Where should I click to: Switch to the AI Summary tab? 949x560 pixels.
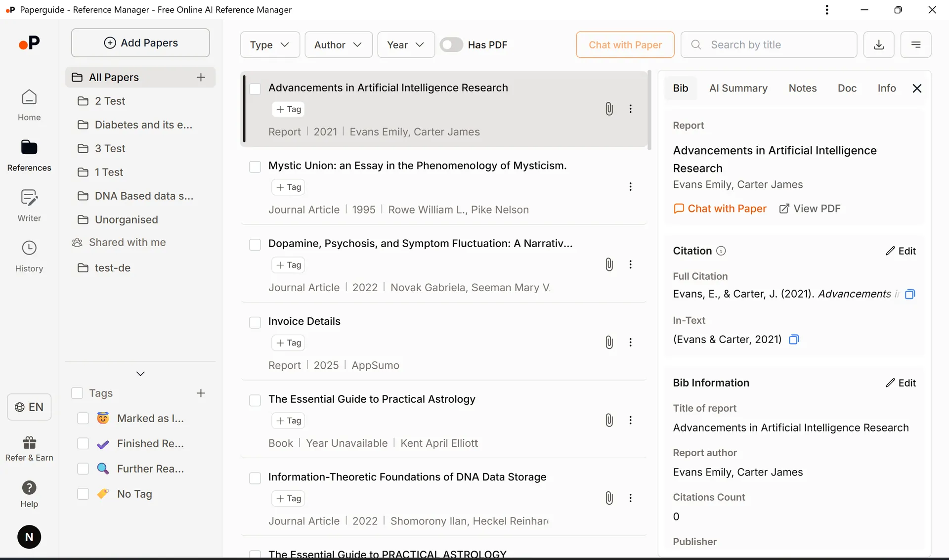point(738,88)
